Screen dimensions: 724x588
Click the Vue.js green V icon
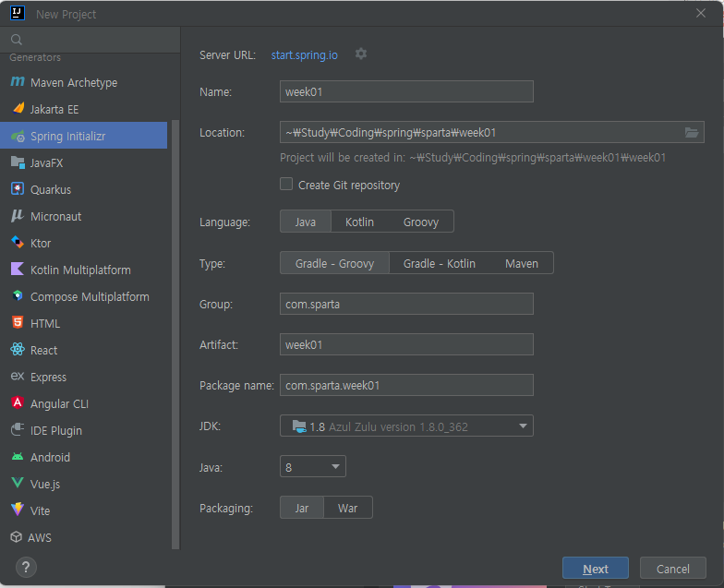(x=18, y=484)
